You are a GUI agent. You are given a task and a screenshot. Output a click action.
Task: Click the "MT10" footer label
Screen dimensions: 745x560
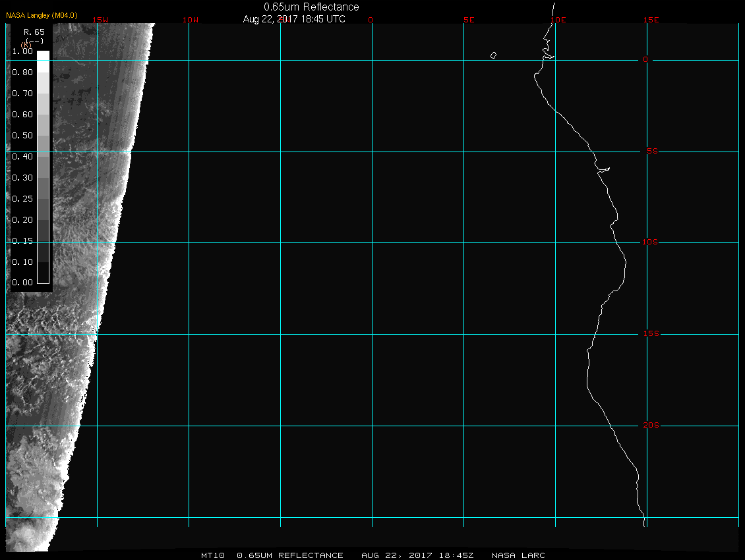213,555
